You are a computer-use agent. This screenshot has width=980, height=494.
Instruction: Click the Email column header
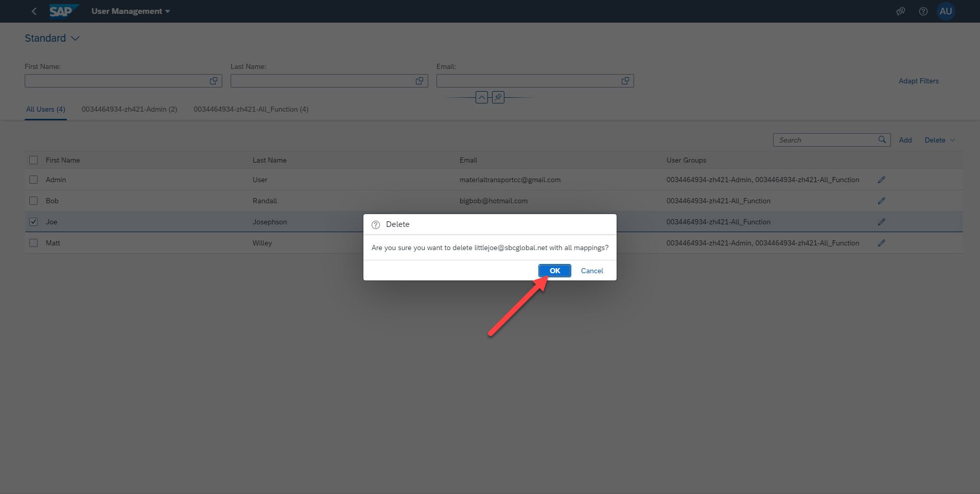(468, 160)
